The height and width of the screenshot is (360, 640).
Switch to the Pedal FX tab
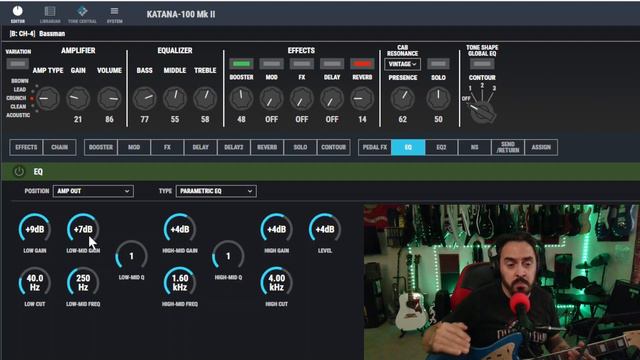(x=375, y=147)
